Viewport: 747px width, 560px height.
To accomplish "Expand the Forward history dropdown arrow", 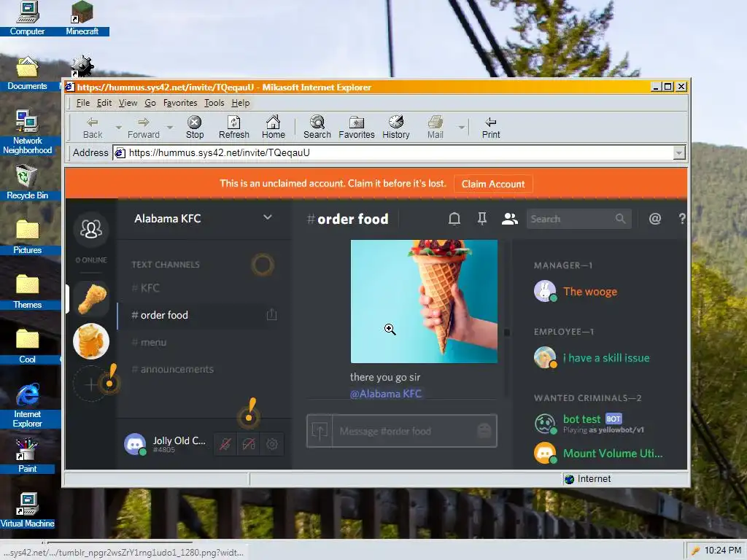I will click(169, 128).
